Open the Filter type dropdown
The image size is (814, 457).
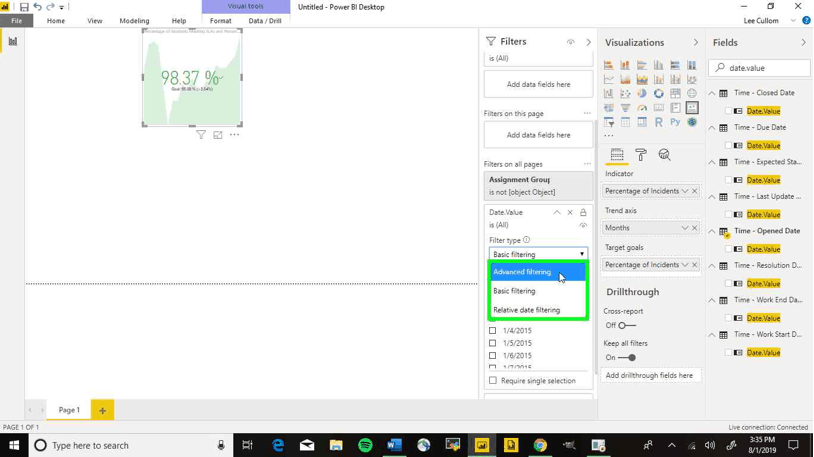click(x=538, y=254)
